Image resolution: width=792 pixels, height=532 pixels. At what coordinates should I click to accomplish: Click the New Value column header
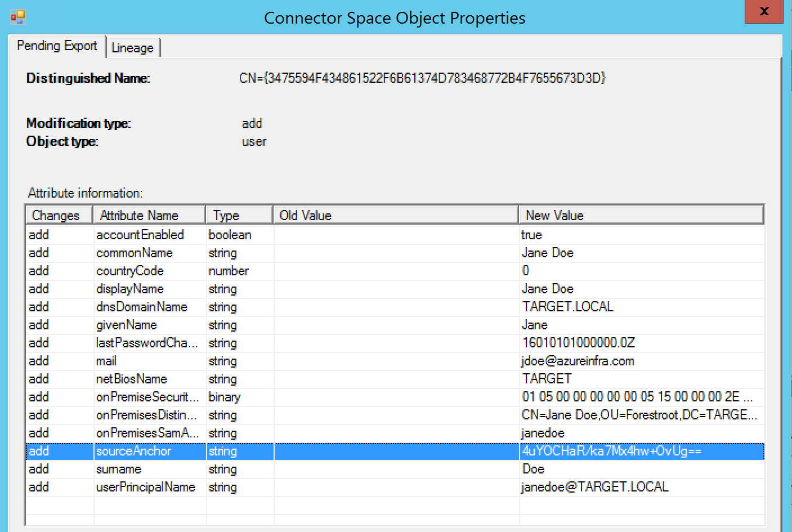pos(554,214)
